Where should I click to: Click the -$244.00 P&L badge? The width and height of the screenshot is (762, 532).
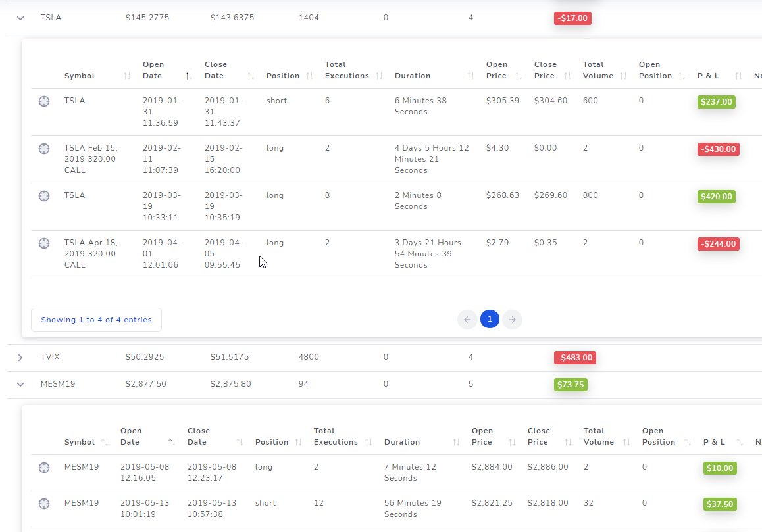coord(719,244)
